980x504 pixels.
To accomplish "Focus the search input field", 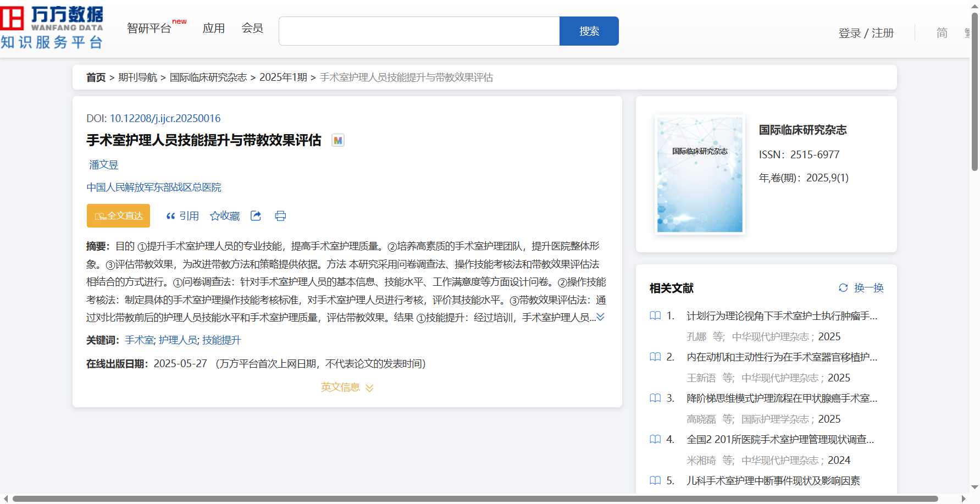I will (x=419, y=31).
